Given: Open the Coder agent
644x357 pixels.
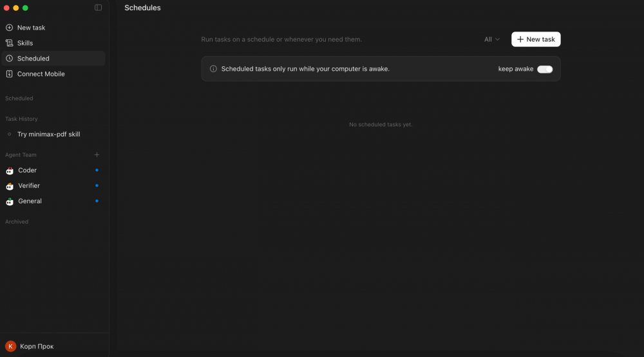Looking at the screenshot, I should click(x=53, y=170).
